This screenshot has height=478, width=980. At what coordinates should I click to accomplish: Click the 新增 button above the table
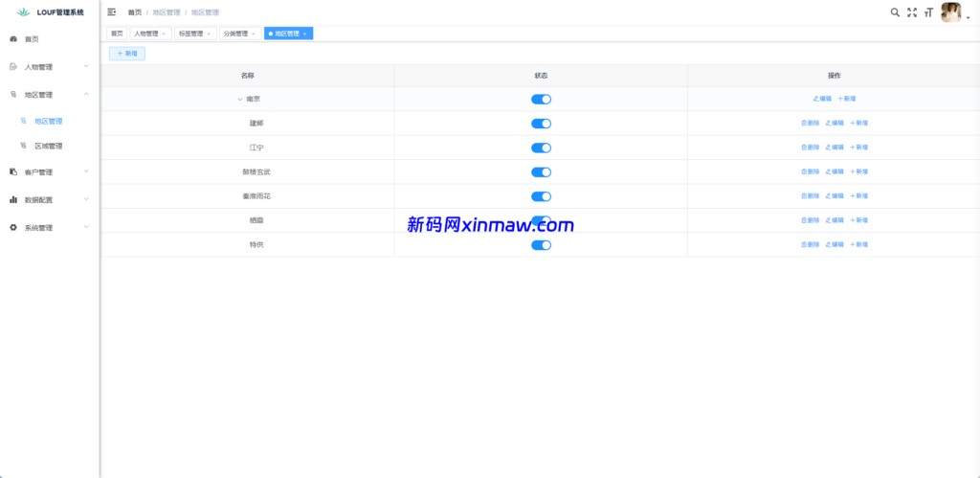127,54
